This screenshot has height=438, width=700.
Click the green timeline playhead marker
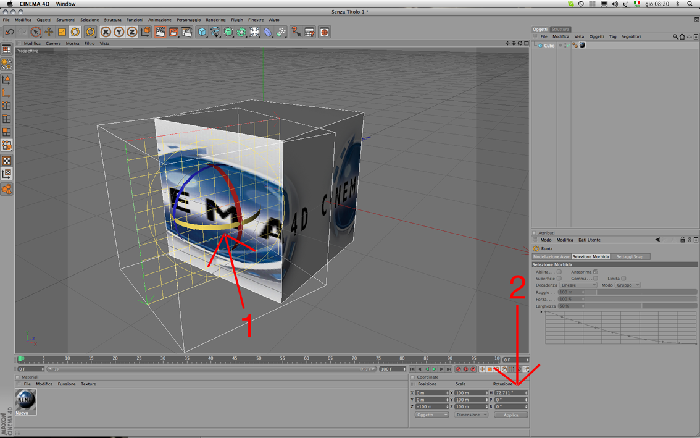point(21,359)
